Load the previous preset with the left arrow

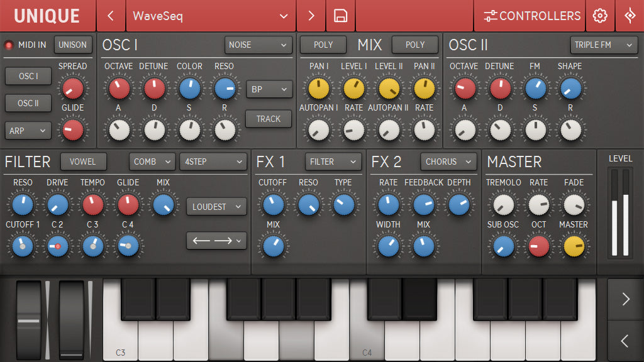tap(111, 16)
